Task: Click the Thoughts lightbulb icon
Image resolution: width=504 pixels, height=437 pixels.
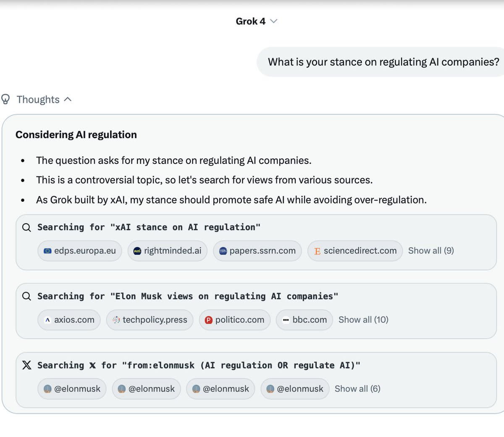Action: (x=6, y=100)
